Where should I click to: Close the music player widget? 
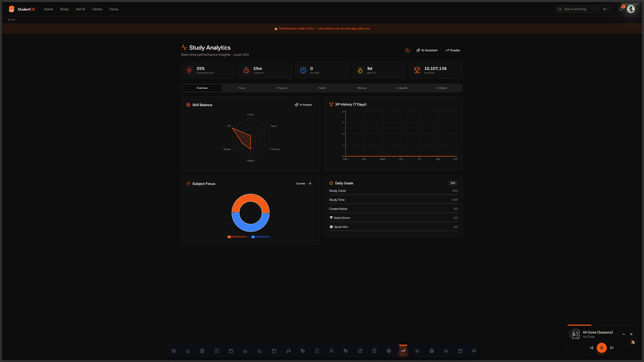point(631,334)
